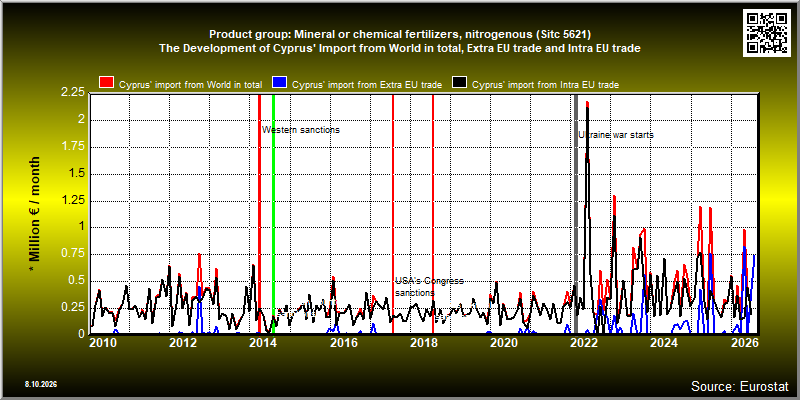Click the y-axis value 0.5

[x=77, y=281]
